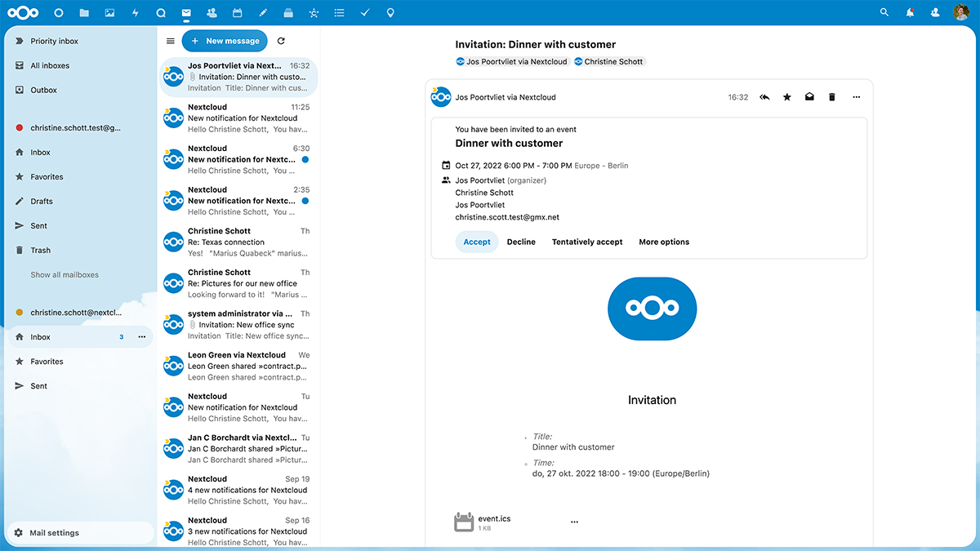Open the Photos app icon

click(109, 13)
